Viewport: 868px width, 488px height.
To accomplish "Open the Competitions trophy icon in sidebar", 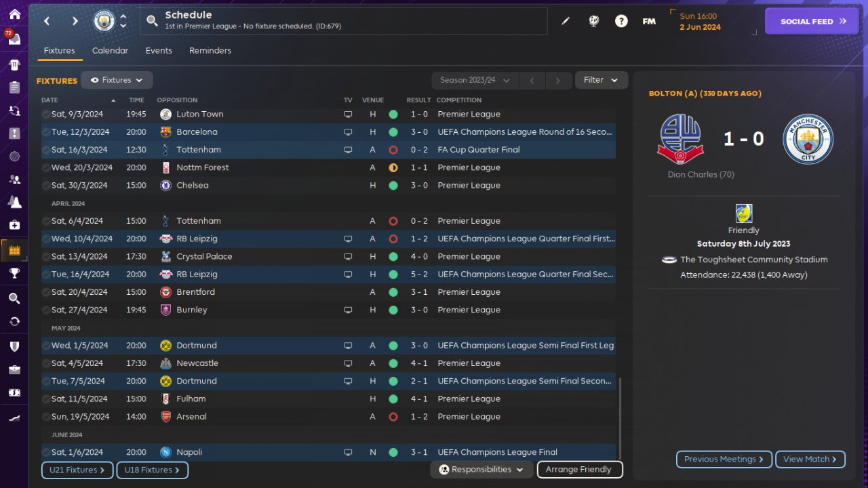I will (x=14, y=273).
